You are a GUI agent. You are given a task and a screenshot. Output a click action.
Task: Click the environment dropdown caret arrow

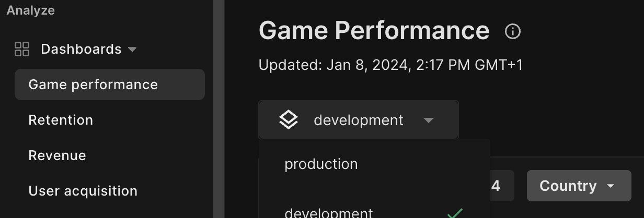pyautogui.click(x=429, y=120)
